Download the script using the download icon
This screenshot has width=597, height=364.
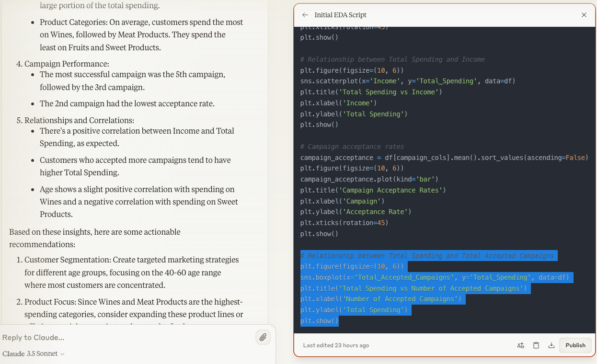pos(551,345)
